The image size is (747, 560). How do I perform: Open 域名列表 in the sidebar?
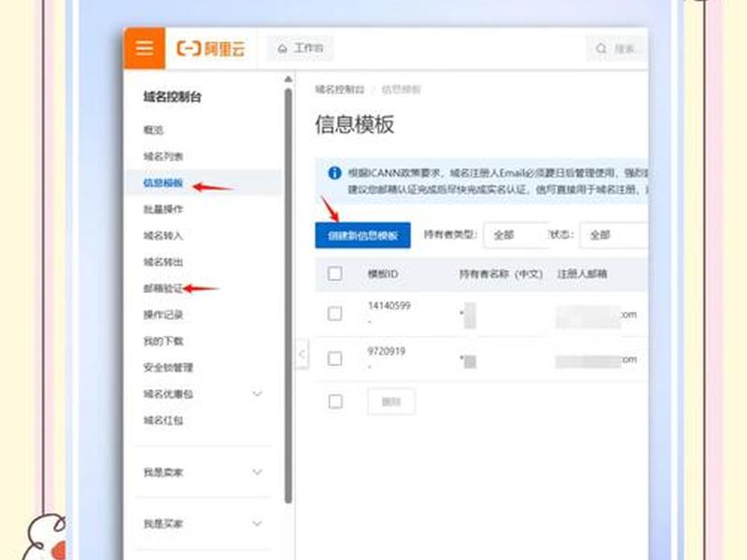point(162,157)
